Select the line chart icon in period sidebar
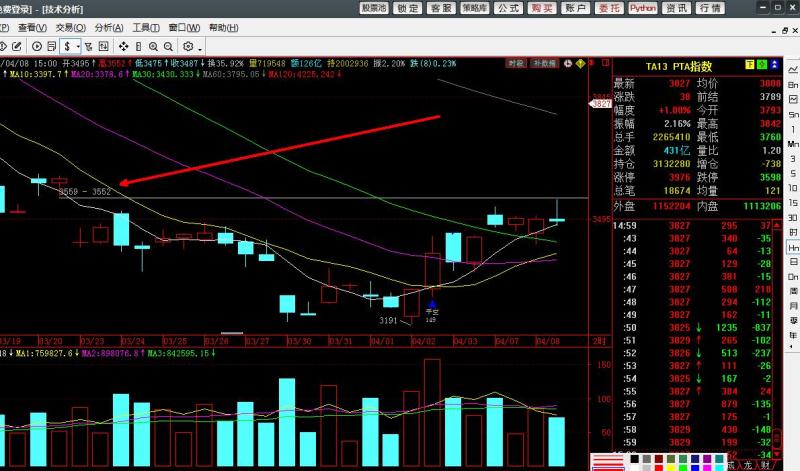 click(793, 69)
